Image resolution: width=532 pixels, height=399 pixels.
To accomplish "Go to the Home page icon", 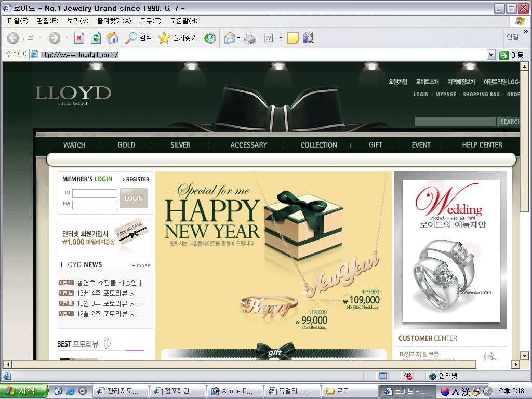I will coord(112,37).
